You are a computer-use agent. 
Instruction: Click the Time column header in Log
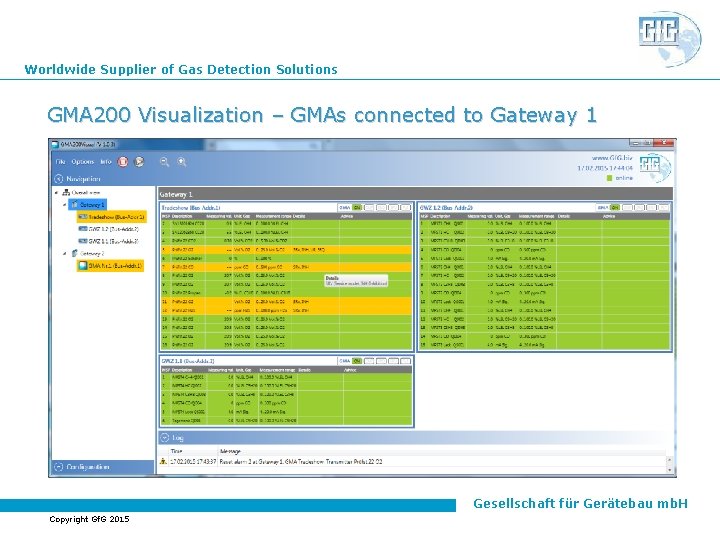click(176, 451)
